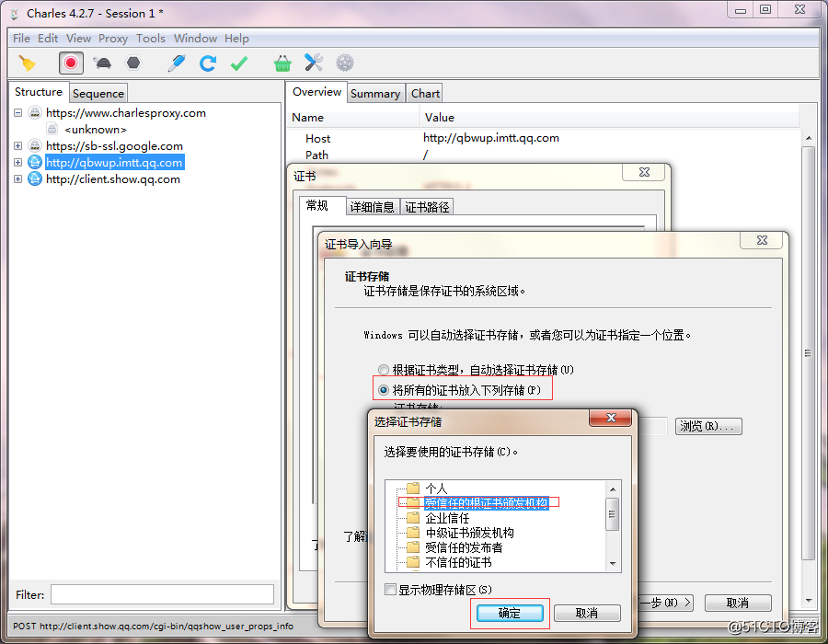Click folder icon beside 个人
828x644 pixels.
pos(413,488)
